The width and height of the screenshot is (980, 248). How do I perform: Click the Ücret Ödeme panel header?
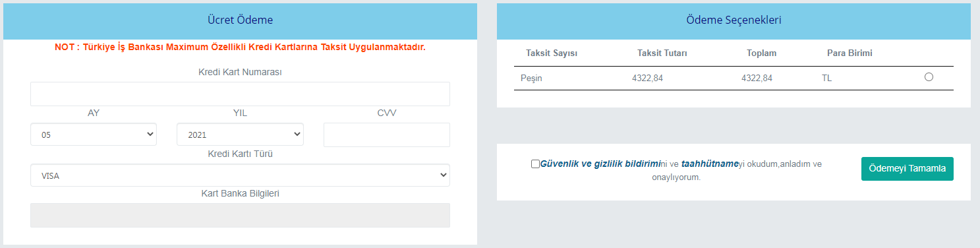click(x=240, y=21)
